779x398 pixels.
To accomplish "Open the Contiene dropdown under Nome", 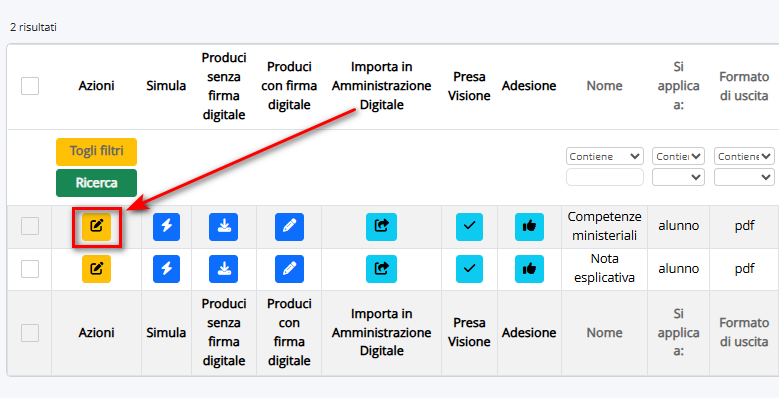I will click(605, 156).
